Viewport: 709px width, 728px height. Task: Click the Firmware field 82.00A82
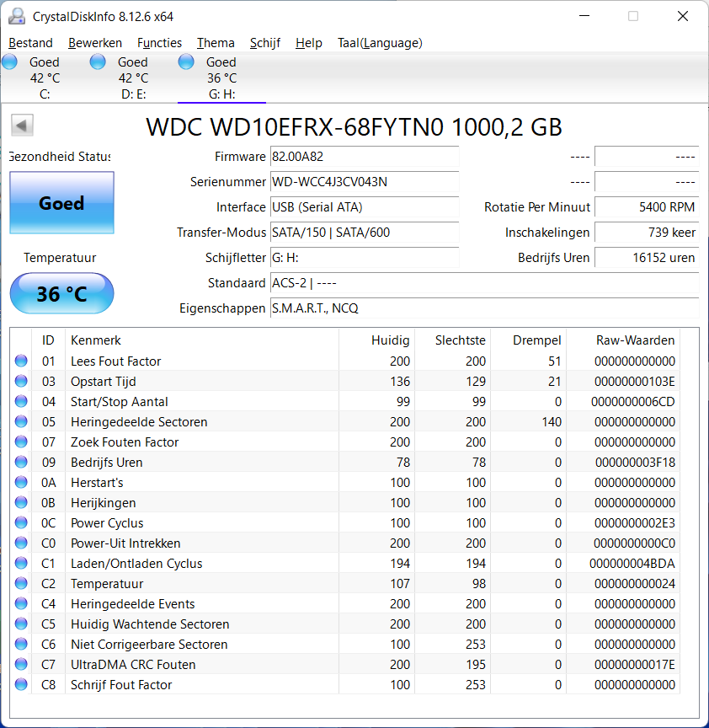point(365,157)
